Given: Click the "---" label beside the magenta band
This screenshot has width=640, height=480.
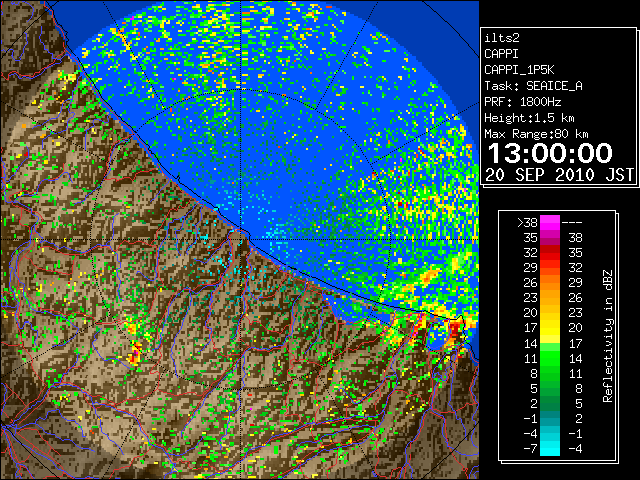Looking at the screenshot, I should click(572, 222).
